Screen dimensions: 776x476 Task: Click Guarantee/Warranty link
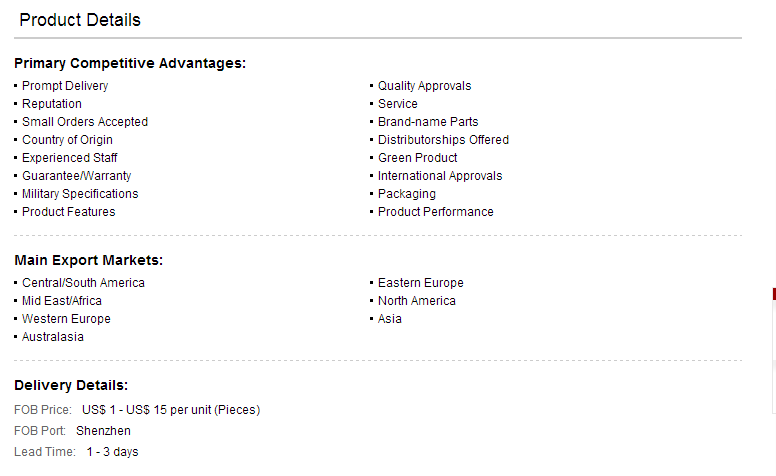click(x=76, y=176)
